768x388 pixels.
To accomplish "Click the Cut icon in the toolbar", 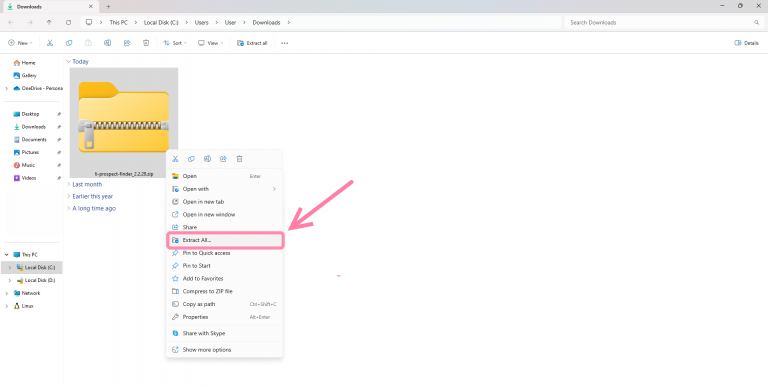I will tap(49, 43).
